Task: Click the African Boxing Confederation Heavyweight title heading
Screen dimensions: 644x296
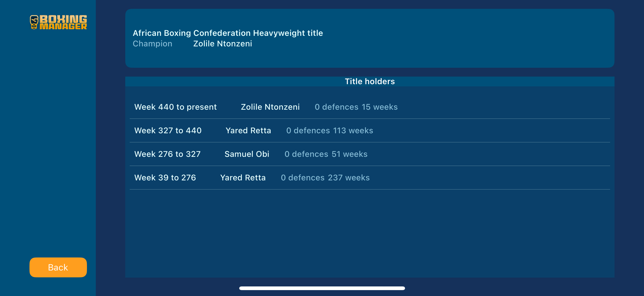Action: (228, 33)
